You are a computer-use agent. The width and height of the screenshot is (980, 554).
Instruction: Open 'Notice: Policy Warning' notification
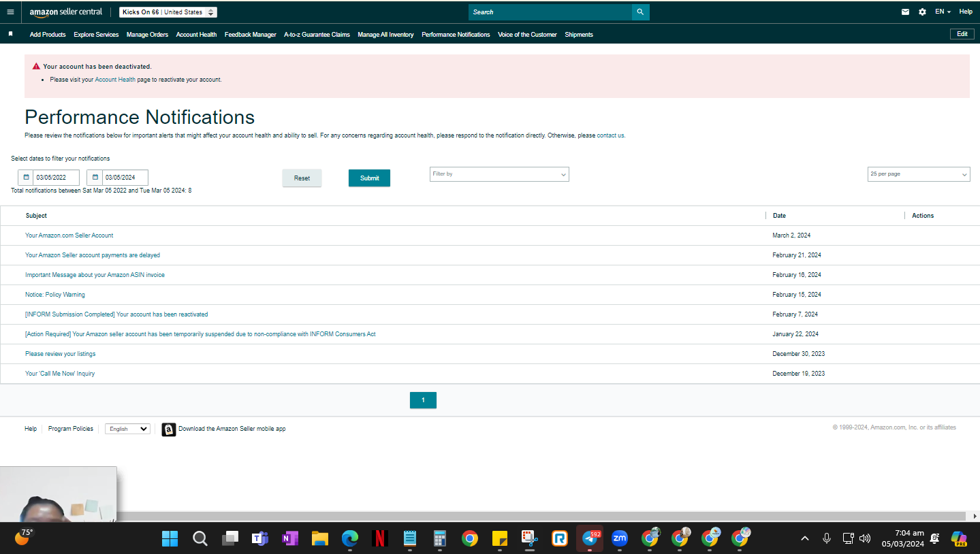(x=55, y=295)
